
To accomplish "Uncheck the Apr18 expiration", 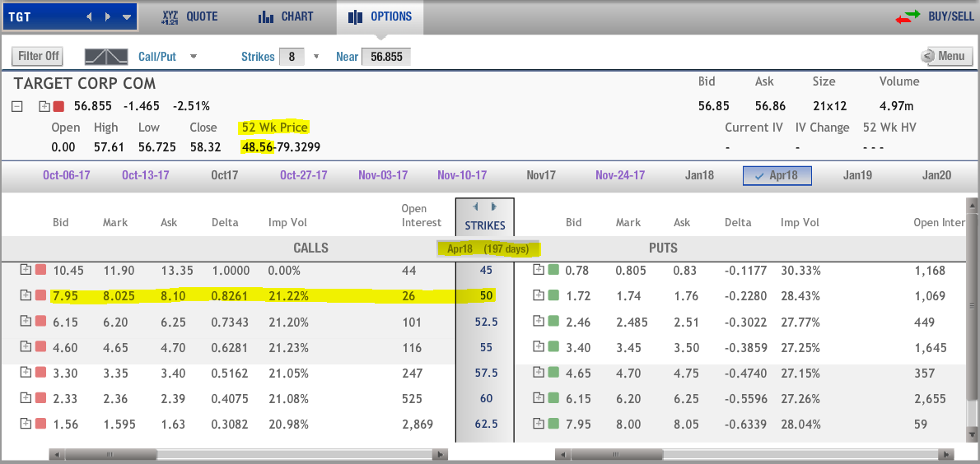I will pos(777,175).
